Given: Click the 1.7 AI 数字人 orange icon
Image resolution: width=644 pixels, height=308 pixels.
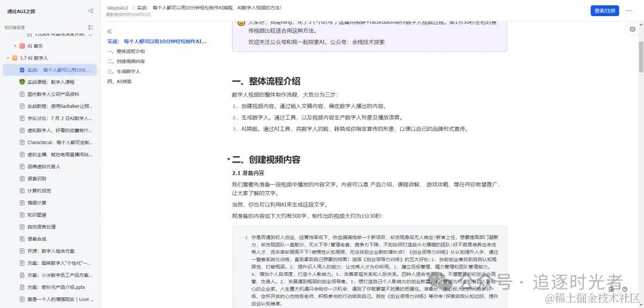Looking at the screenshot, I should pyautogui.click(x=15, y=58).
